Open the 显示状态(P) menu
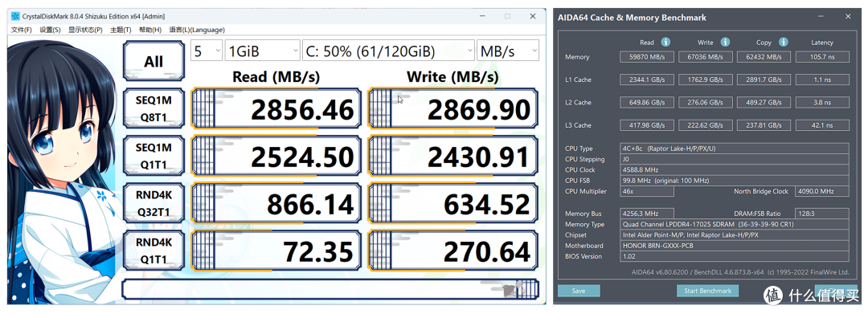868x314 pixels. pos(85,30)
